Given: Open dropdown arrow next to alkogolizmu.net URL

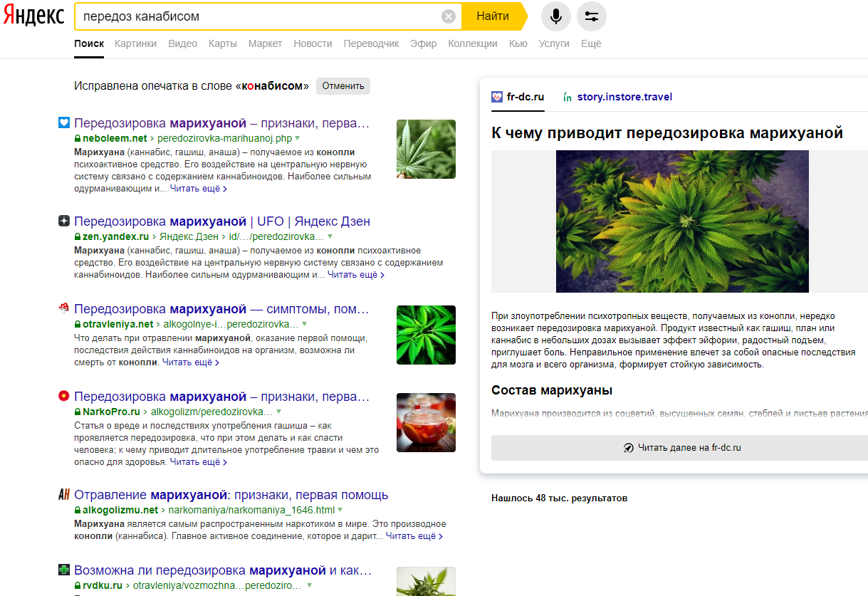Looking at the screenshot, I should (x=340, y=511).
